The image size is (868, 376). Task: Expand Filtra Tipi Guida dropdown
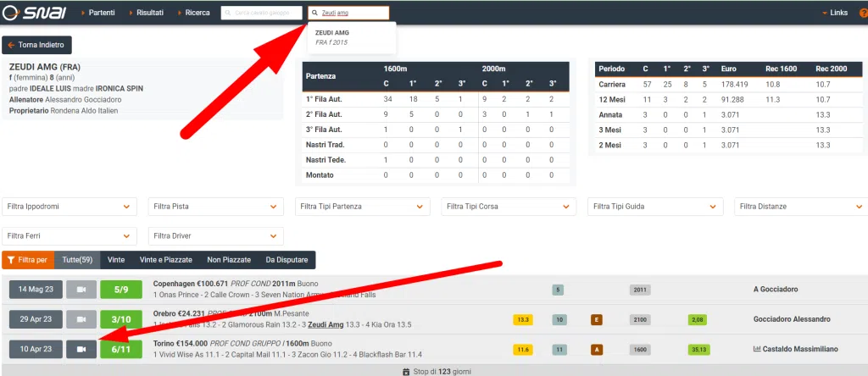click(655, 207)
